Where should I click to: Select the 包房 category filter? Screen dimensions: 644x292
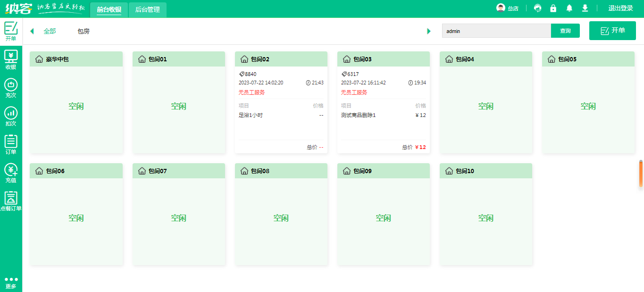coord(84,31)
